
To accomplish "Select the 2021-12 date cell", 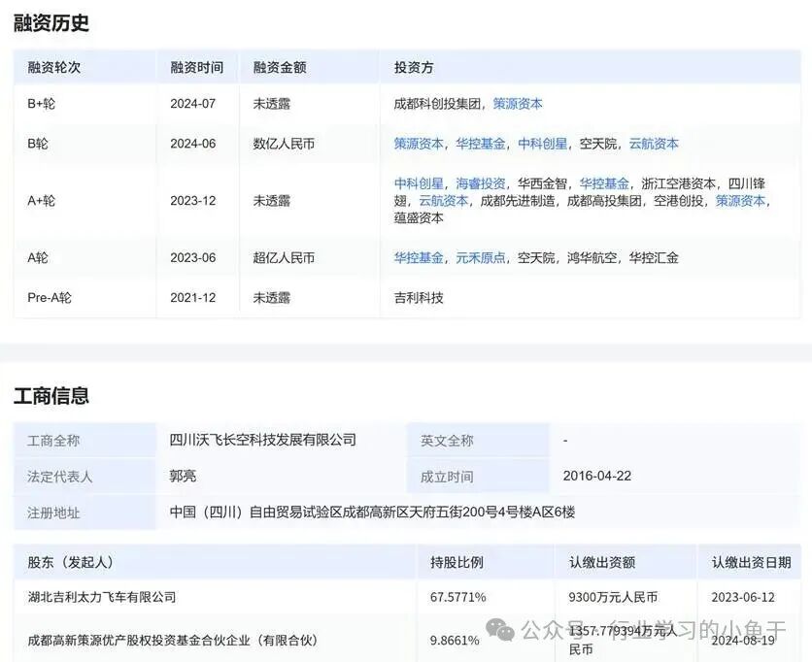I will tap(192, 298).
